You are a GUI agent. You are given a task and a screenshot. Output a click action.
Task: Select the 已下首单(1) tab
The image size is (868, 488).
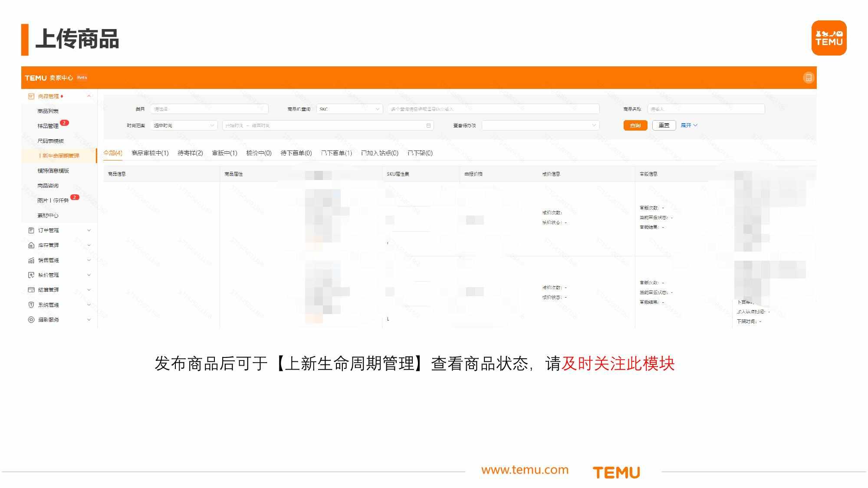pyautogui.click(x=336, y=153)
